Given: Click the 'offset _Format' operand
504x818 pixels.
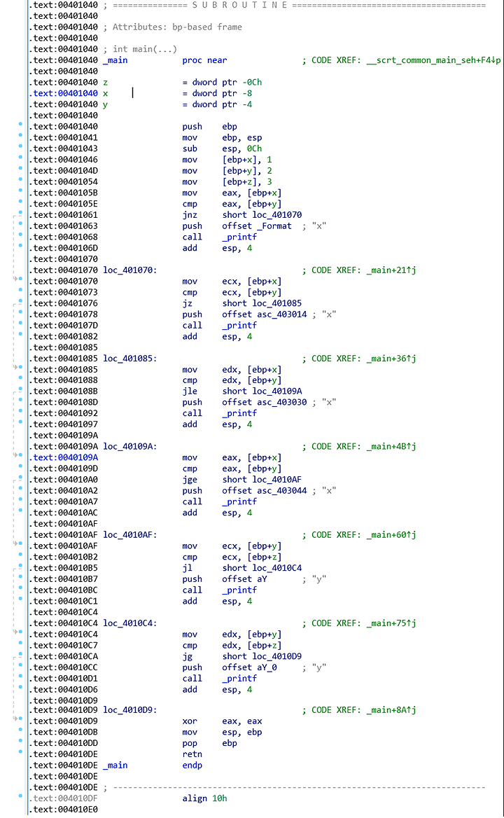Looking at the screenshot, I should pyautogui.click(x=257, y=226).
